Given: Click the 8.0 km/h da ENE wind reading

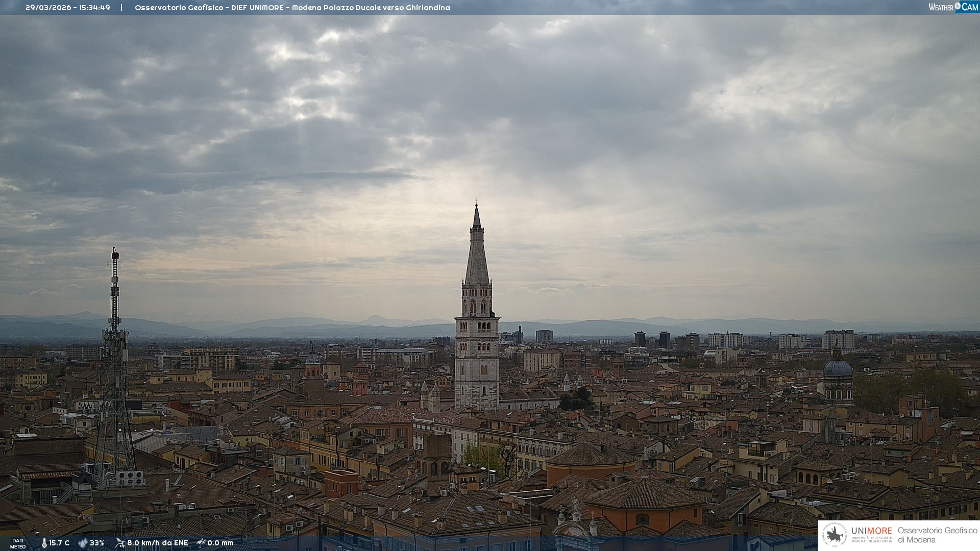Looking at the screenshot, I should pos(157,543).
